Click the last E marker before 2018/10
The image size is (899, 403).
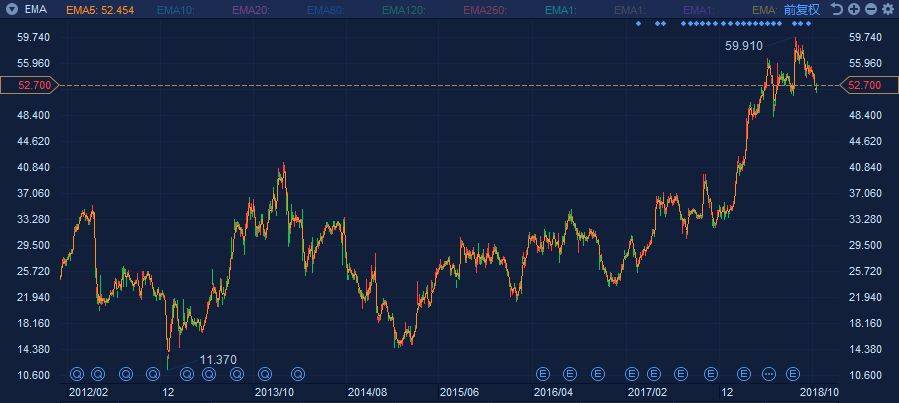793,374
